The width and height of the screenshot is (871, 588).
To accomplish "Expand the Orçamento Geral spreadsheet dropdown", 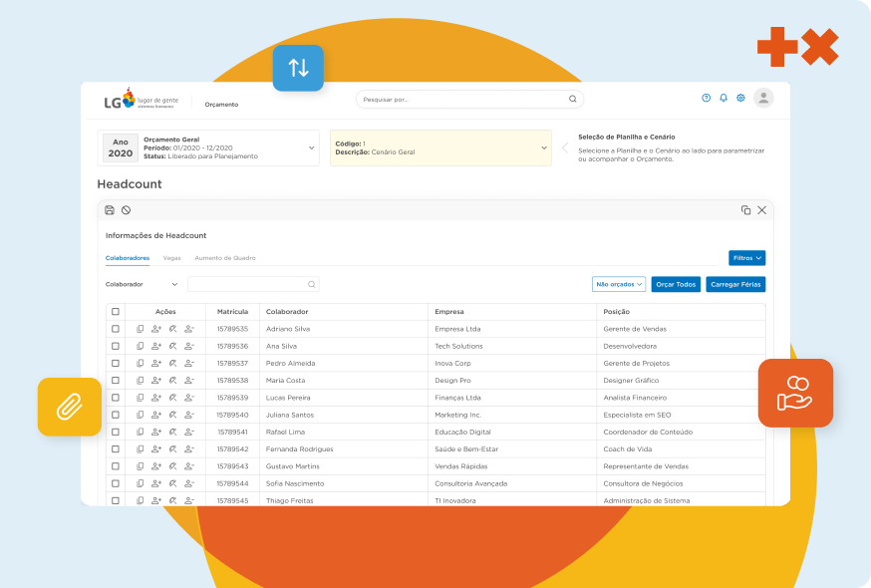I will pos(311,147).
